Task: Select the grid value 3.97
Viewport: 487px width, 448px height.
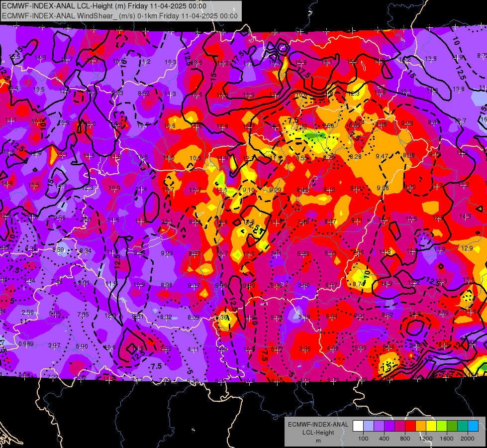Action: (54, 345)
